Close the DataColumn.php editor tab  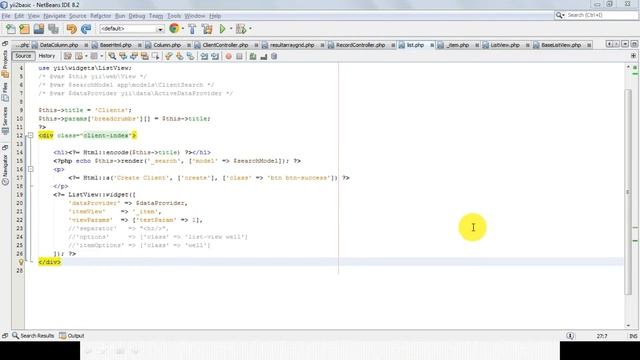[86, 45]
